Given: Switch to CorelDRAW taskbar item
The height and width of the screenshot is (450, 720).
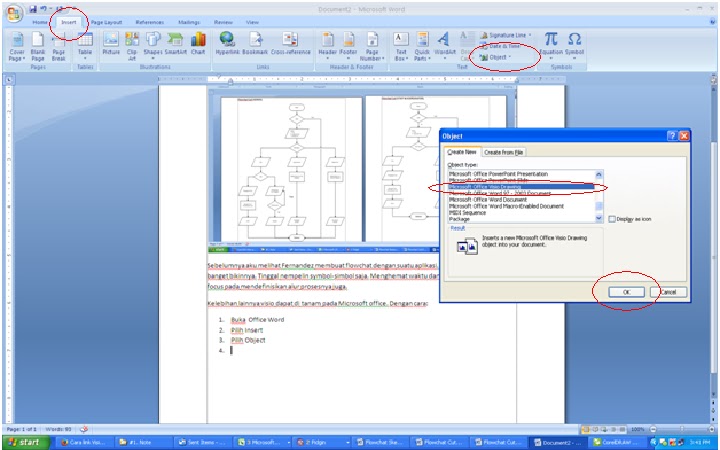Looking at the screenshot, I should coord(617,442).
